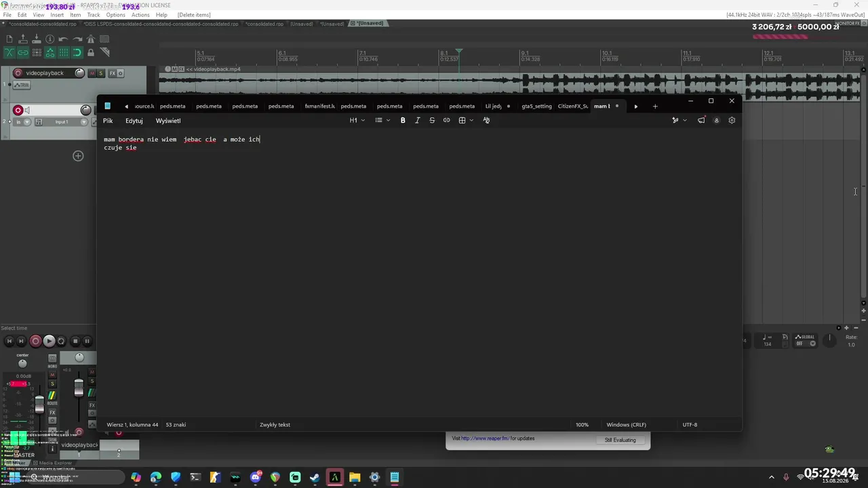The image size is (868, 488).
Task: Click videoplayback channel fader in mixer
Action: point(79,388)
